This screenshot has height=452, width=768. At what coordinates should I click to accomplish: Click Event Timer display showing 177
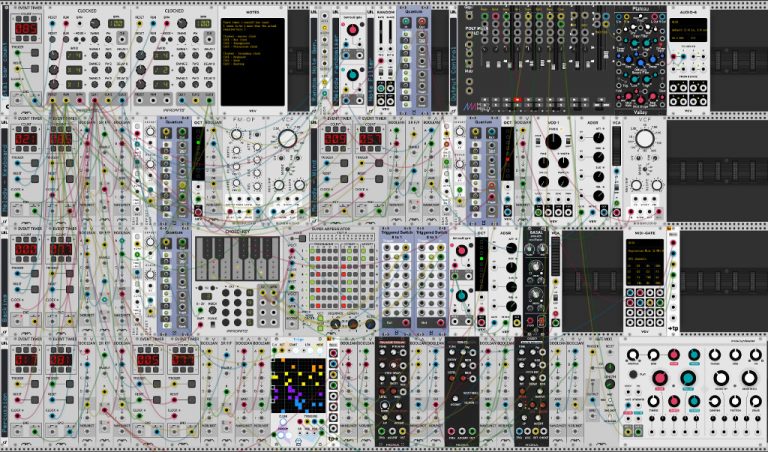click(61, 248)
